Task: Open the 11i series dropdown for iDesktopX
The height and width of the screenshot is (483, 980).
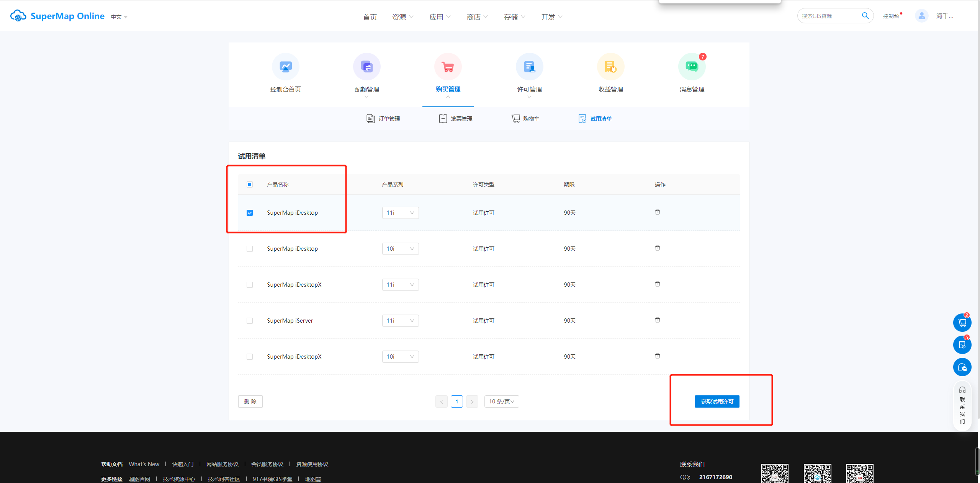Action: tap(400, 285)
